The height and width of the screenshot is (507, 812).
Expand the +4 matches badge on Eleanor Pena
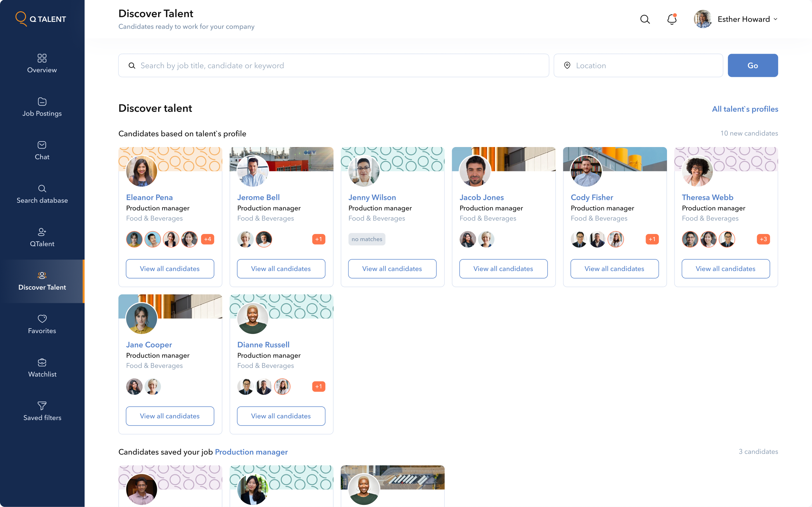pos(207,239)
